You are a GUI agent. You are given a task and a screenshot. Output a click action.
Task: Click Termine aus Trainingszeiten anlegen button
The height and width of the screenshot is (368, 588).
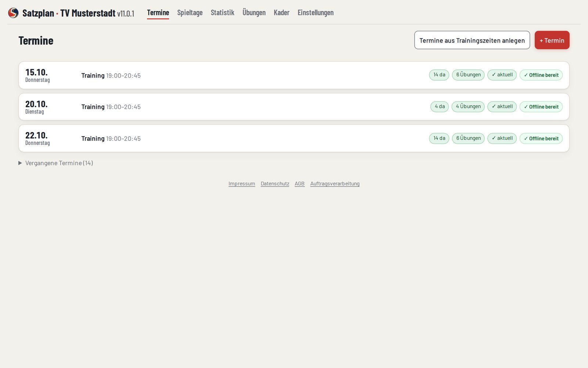pos(472,40)
